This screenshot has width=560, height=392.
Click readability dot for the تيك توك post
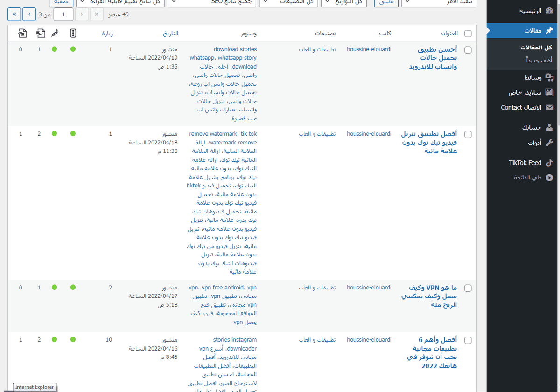(x=55, y=134)
